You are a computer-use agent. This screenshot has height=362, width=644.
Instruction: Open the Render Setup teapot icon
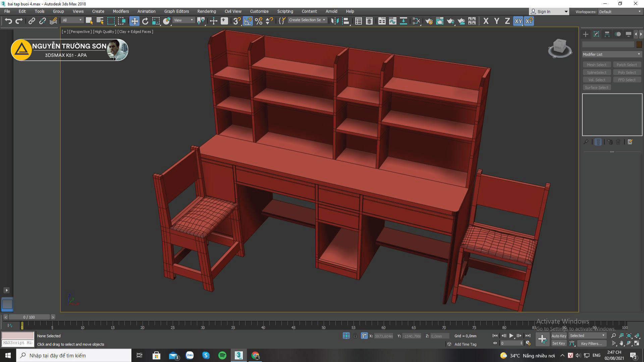tap(429, 21)
